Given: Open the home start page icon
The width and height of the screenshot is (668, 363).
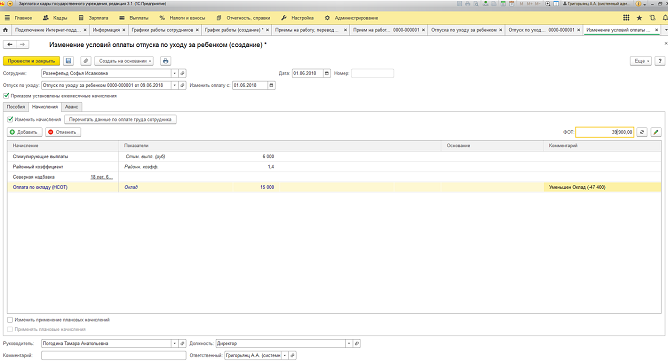Looking at the screenshot, I should (5, 30).
